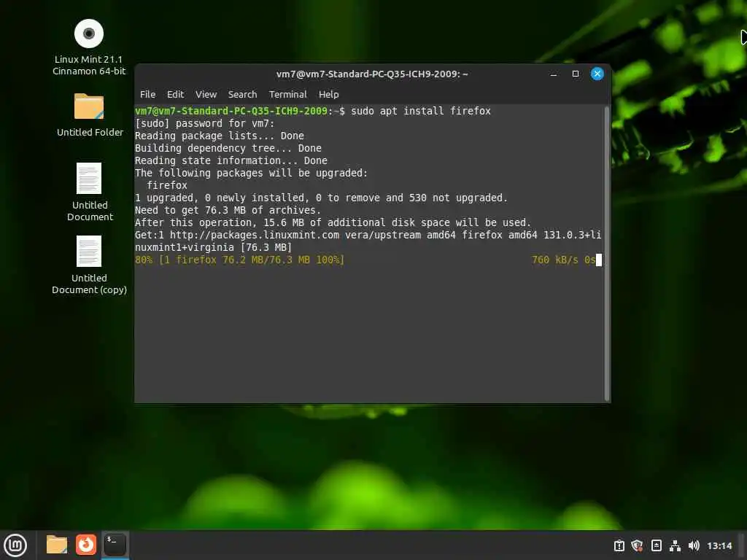Open the volume control tray icon

click(694, 545)
